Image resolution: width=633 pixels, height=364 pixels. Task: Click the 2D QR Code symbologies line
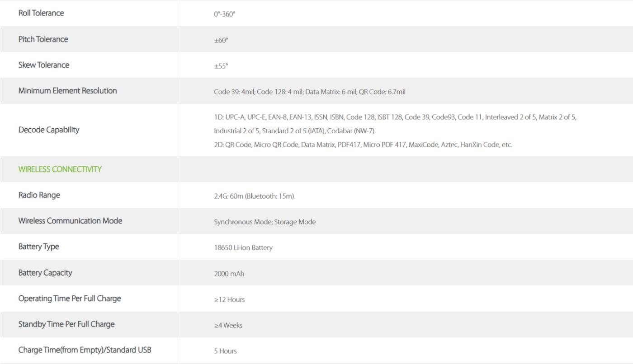tap(363, 145)
